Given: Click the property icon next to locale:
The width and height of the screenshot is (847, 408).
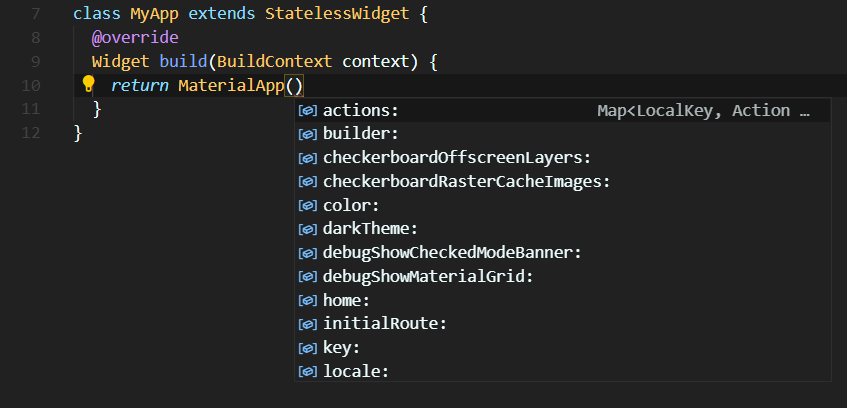Looking at the screenshot, I should tap(307, 372).
